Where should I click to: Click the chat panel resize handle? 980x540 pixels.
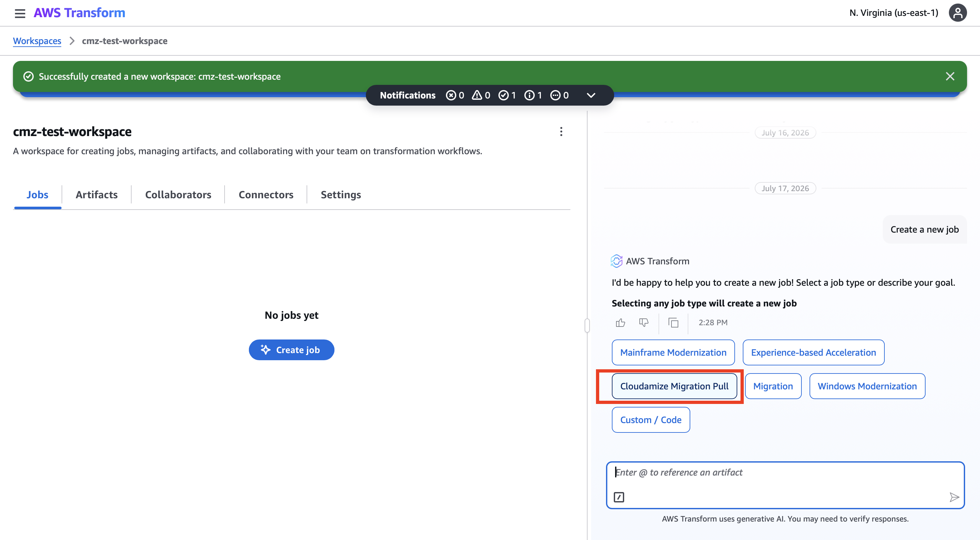587,326
